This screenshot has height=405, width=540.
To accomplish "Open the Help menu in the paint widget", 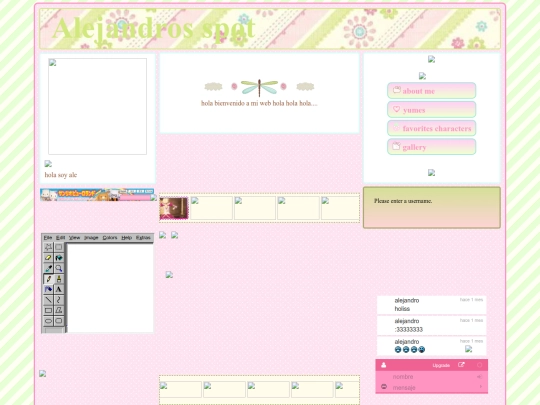I will (126, 238).
